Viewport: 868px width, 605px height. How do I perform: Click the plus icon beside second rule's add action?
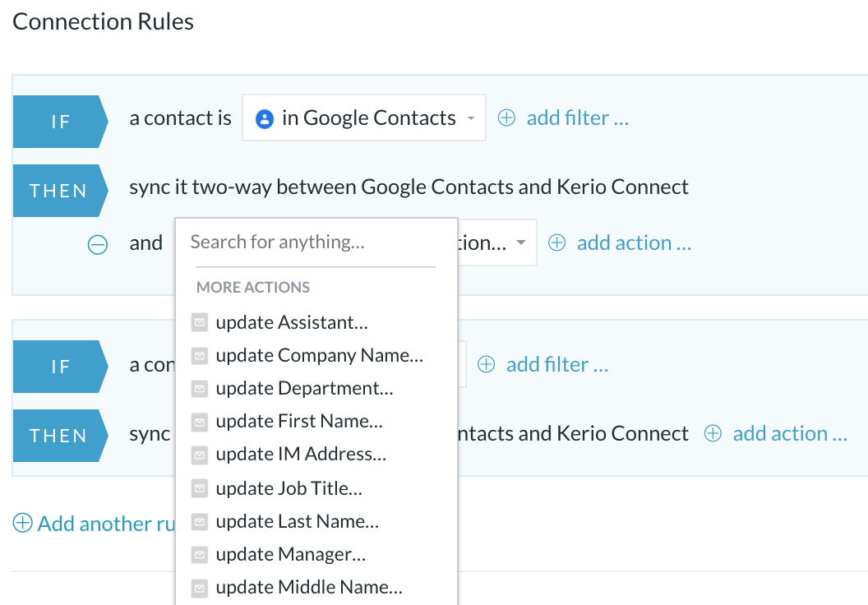[713, 433]
